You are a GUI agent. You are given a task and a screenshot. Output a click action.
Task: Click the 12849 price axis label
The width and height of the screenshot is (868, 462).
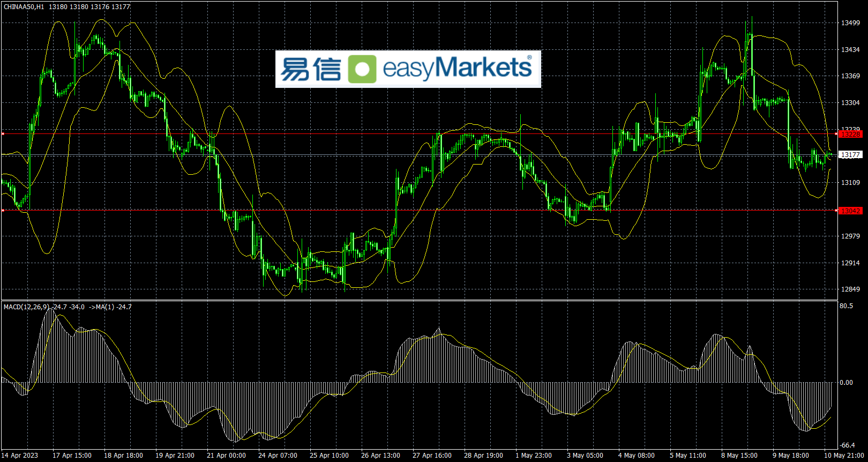[x=850, y=289]
